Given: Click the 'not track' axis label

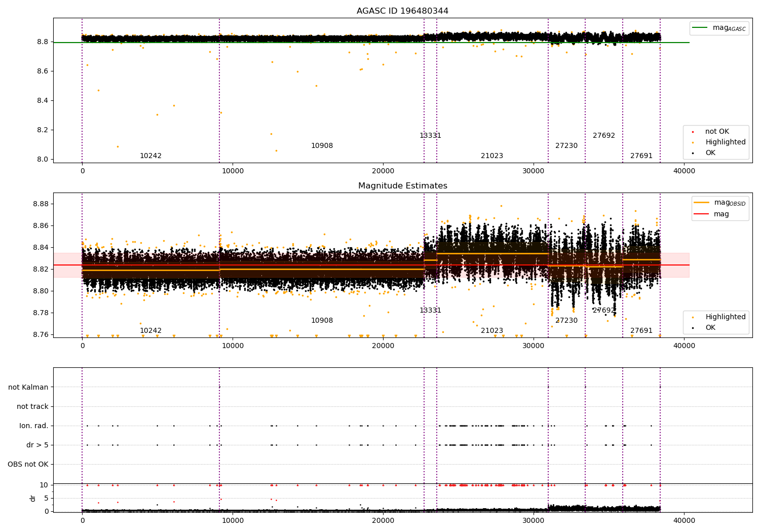Looking at the screenshot, I should 32,407.
